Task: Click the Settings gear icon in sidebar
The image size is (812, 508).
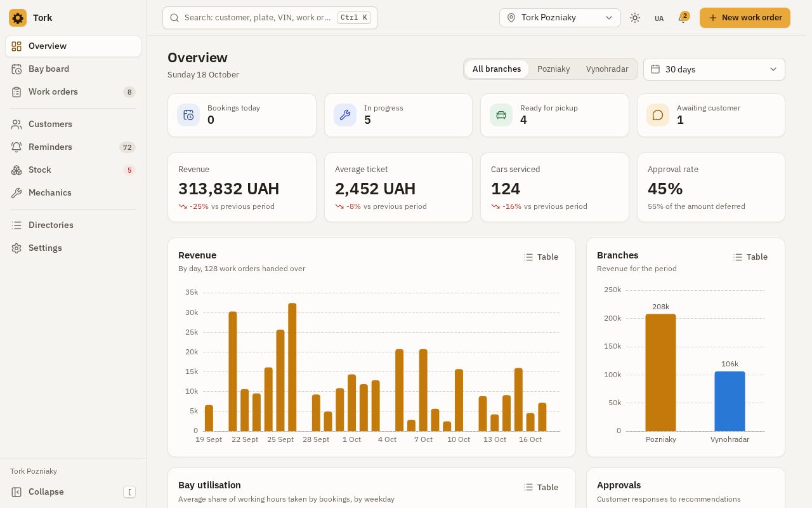Action: 16,248
